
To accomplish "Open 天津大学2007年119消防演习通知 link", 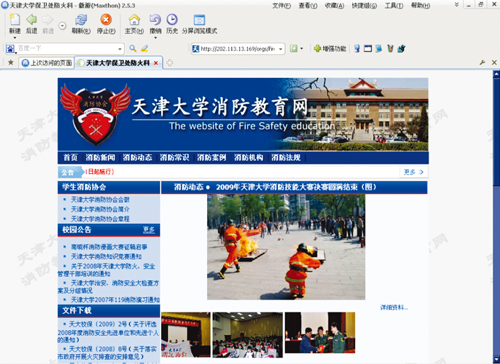I will click(115, 300).
